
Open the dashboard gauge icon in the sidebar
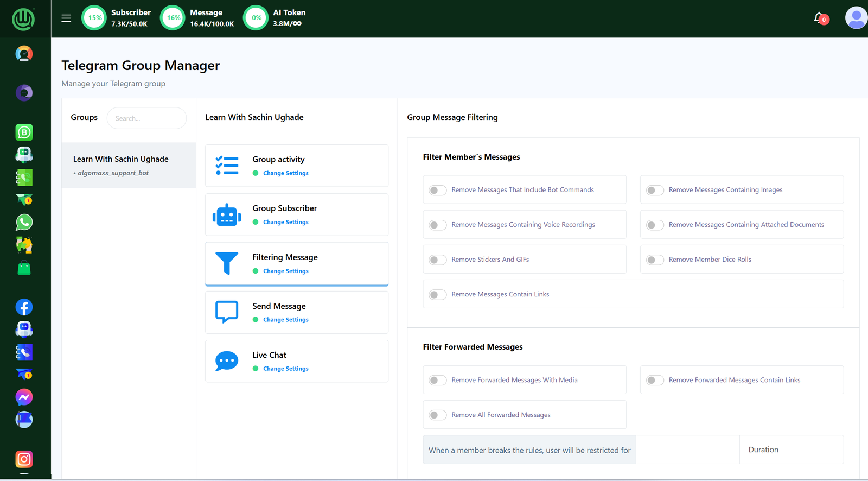tap(24, 54)
